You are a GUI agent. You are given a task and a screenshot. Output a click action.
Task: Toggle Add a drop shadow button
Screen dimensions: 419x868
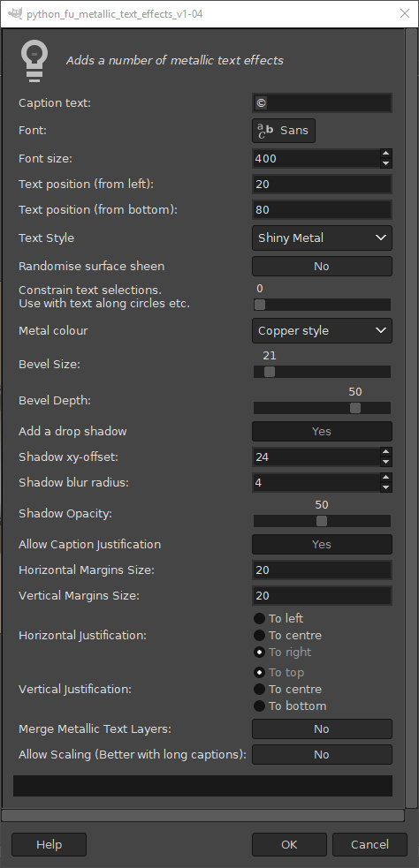(x=322, y=431)
